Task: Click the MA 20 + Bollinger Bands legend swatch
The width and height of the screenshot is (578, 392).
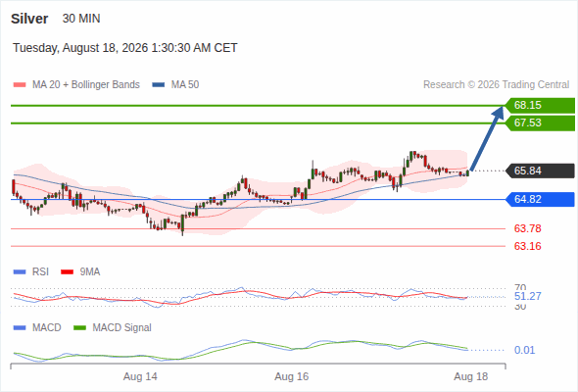Action: coord(20,85)
